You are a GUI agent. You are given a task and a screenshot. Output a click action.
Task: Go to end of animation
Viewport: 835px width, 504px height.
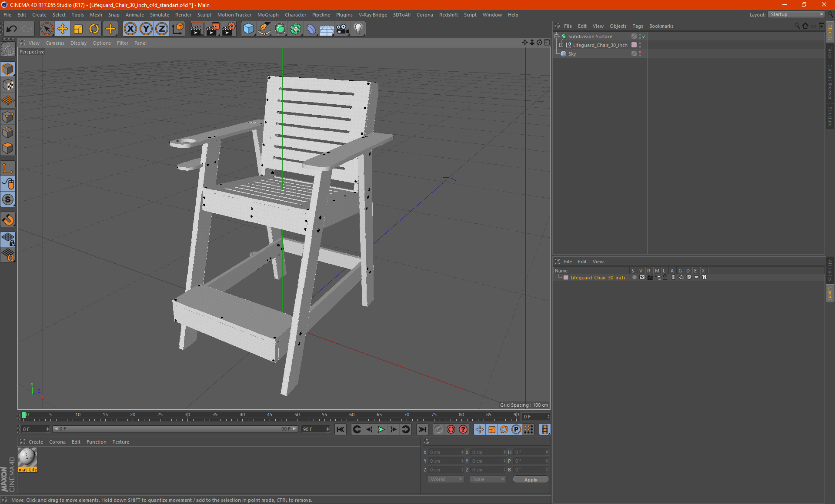(x=422, y=429)
